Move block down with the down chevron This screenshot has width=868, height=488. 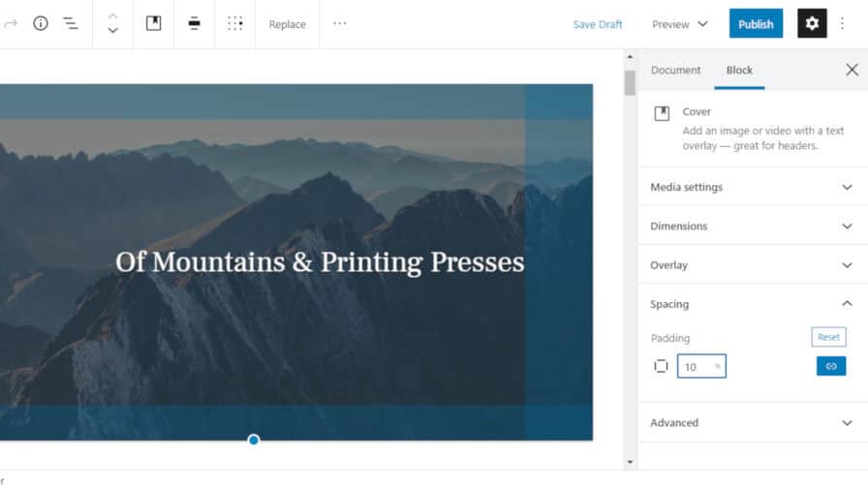coord(113,31)
